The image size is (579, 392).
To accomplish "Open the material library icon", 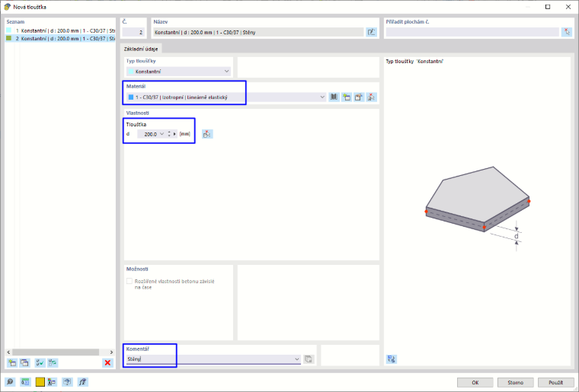I will point(334,97).
